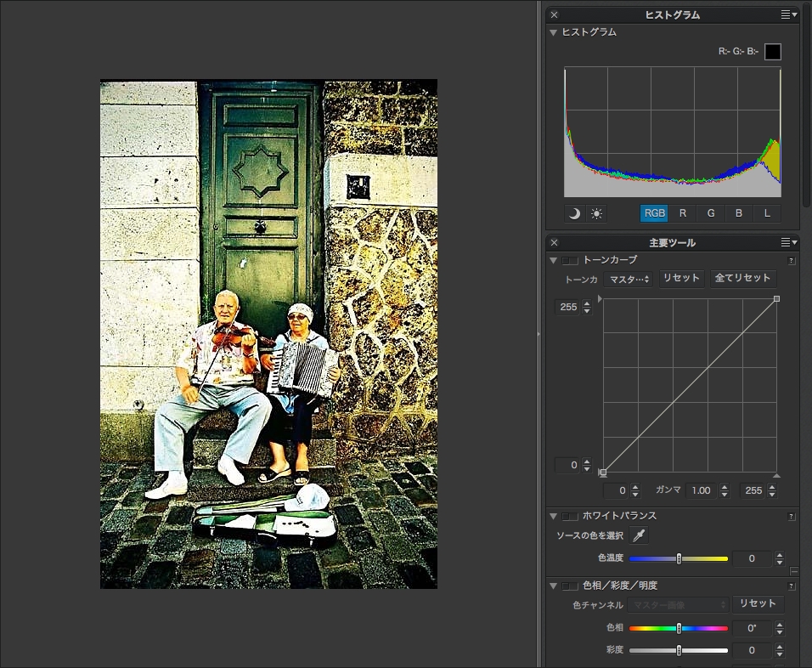812x668 pixels.
Task: Collapse the ヒストグラム section triangle
Action: pos(554,32)
